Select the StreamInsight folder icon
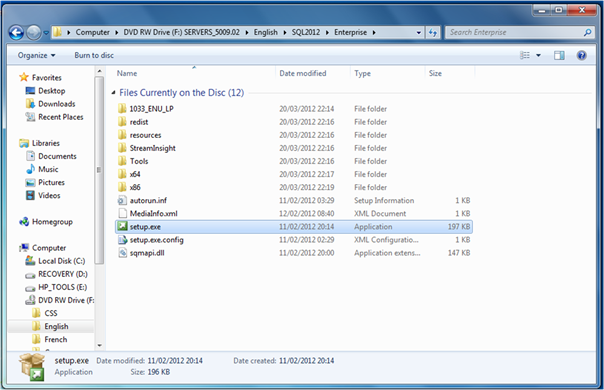This screenshot has width=604, height=390. pos(122,148)
